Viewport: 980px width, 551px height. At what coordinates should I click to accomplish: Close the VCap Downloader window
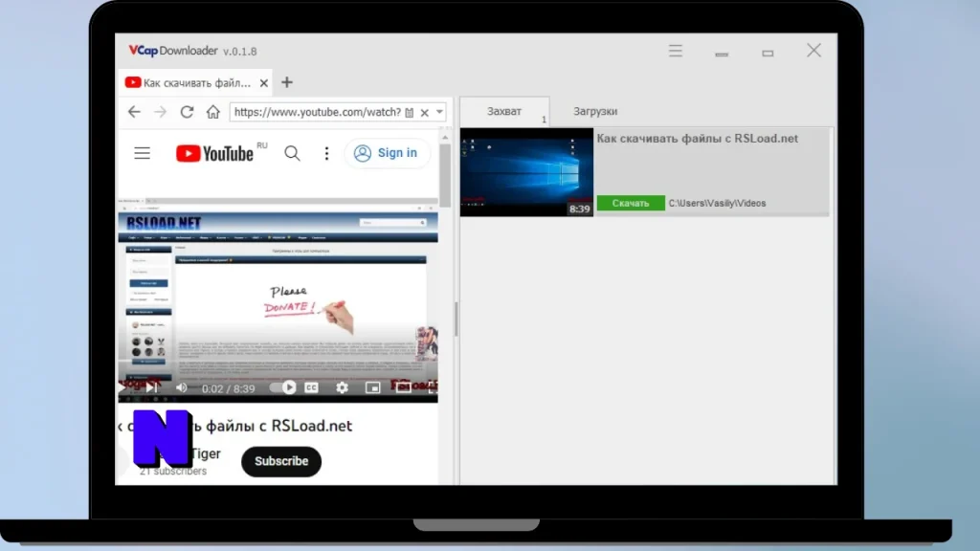pos(813,51)
